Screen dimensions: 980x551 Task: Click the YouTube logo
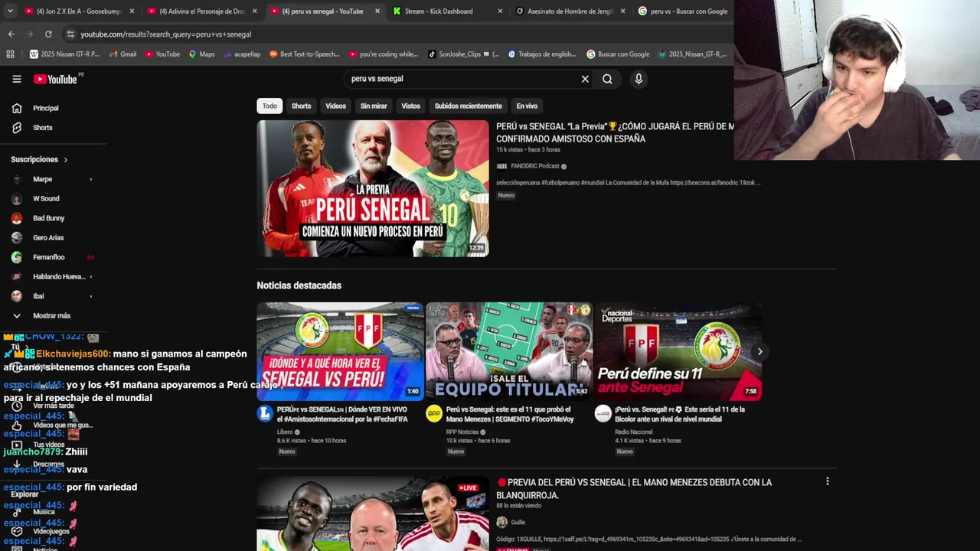coord(56,79)
